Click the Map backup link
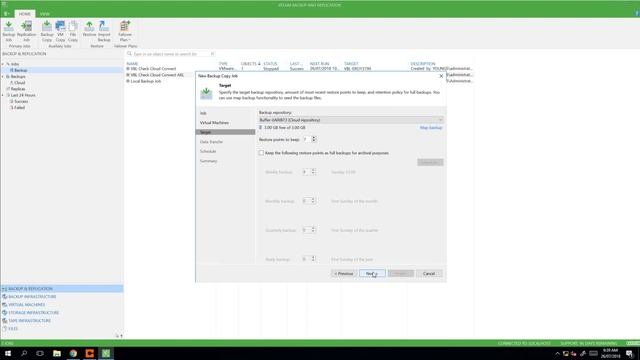640x360 pixels. pyautogui.click(x=431, y=128)
